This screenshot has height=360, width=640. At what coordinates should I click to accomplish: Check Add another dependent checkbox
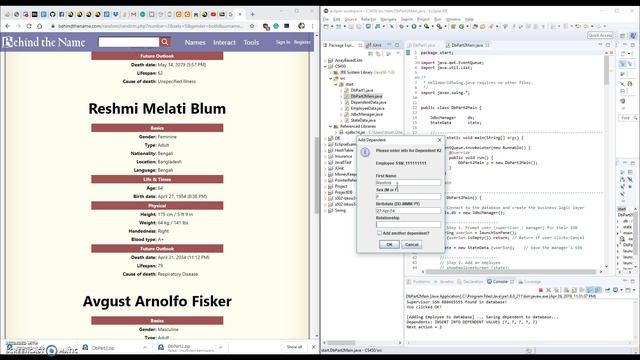pyautogui.click(x=379, y=233)
